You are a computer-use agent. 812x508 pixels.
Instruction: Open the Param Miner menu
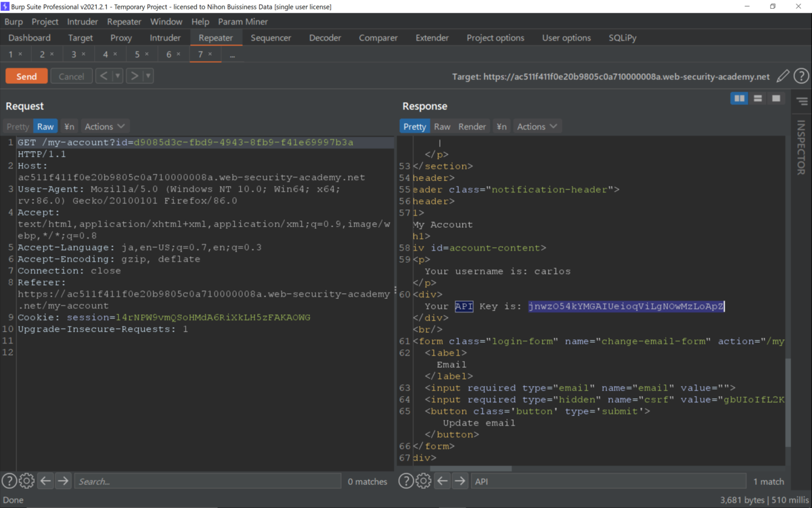click(243, 22)
